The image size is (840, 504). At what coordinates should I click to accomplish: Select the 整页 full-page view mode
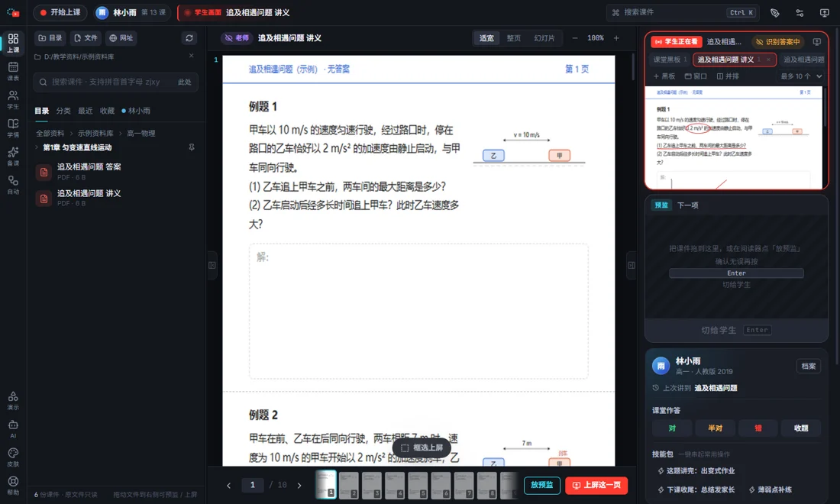tap(514, 38)
